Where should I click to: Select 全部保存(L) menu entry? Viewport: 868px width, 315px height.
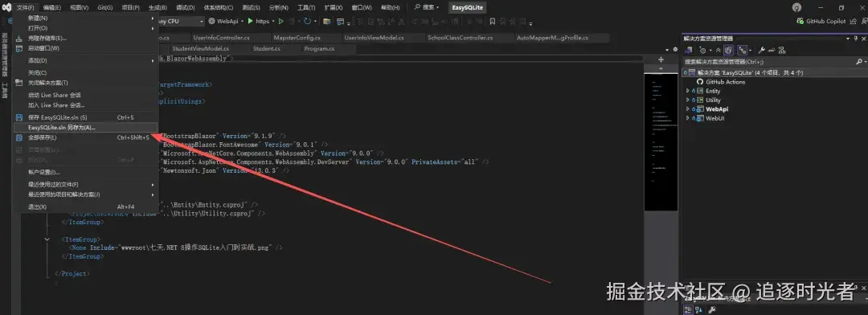point(85,137)
